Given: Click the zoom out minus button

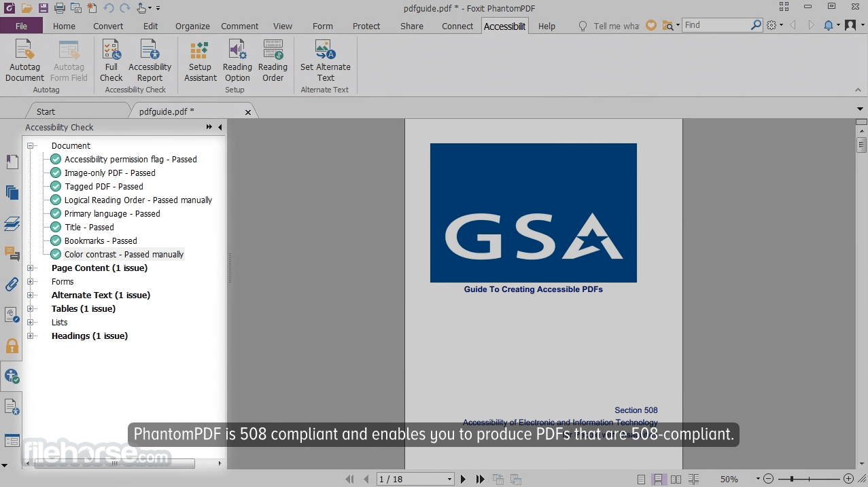Looking at the screenshot, I should [x=768, y=479].
